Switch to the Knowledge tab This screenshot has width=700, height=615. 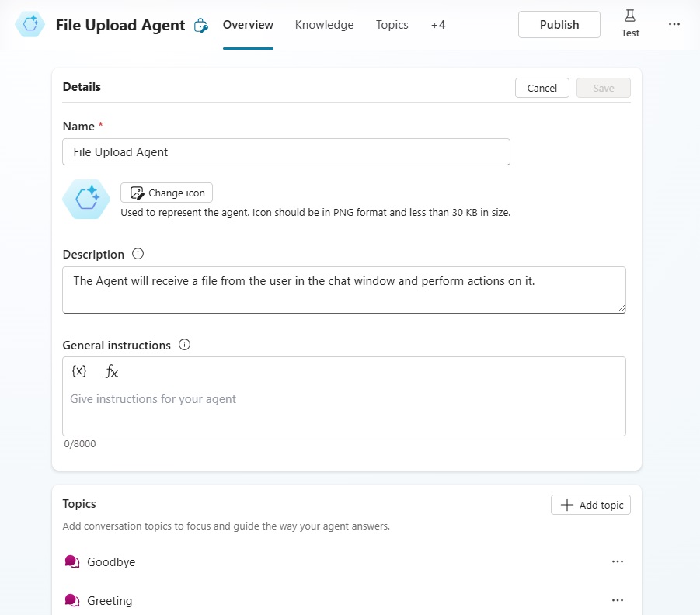click(x=324, y=25)
